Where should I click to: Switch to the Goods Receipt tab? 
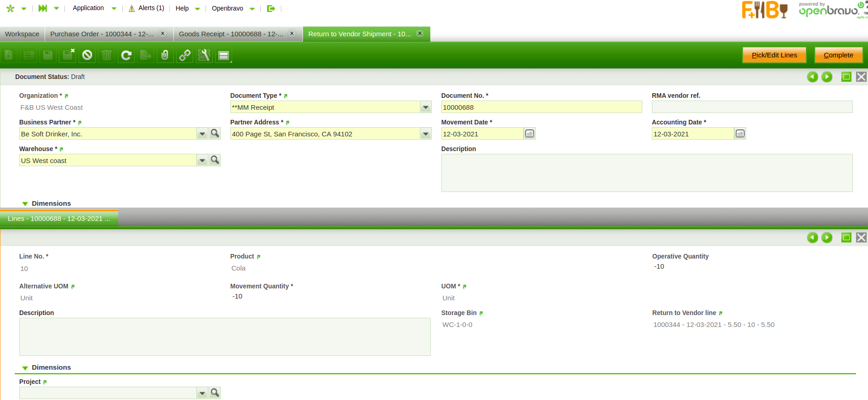pyautogui.click(x=231, y=34)
